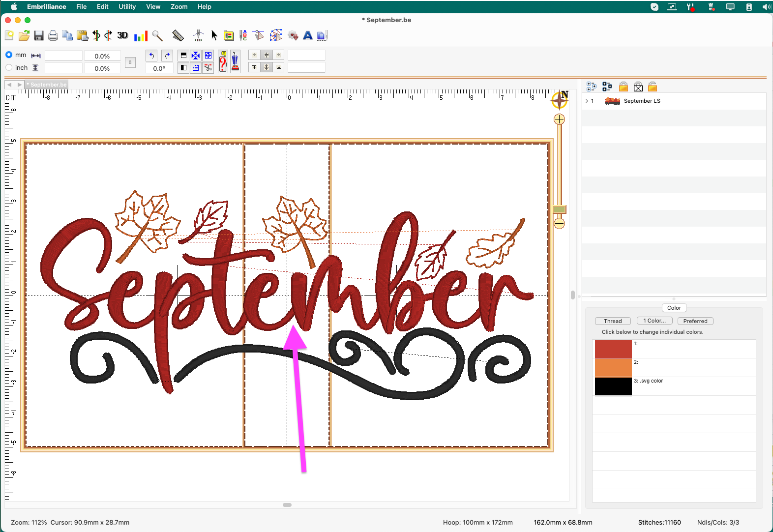Open the Zoom menu in menu bar
The image size is (773, 532).
pyautogui.click(x=179, y=6)
